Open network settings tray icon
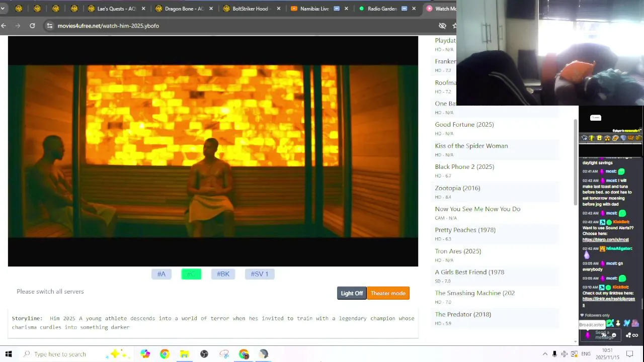 click(565, 354)
